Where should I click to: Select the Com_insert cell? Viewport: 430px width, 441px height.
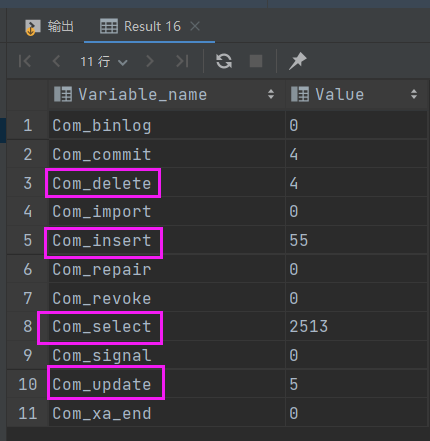point(167,240)
